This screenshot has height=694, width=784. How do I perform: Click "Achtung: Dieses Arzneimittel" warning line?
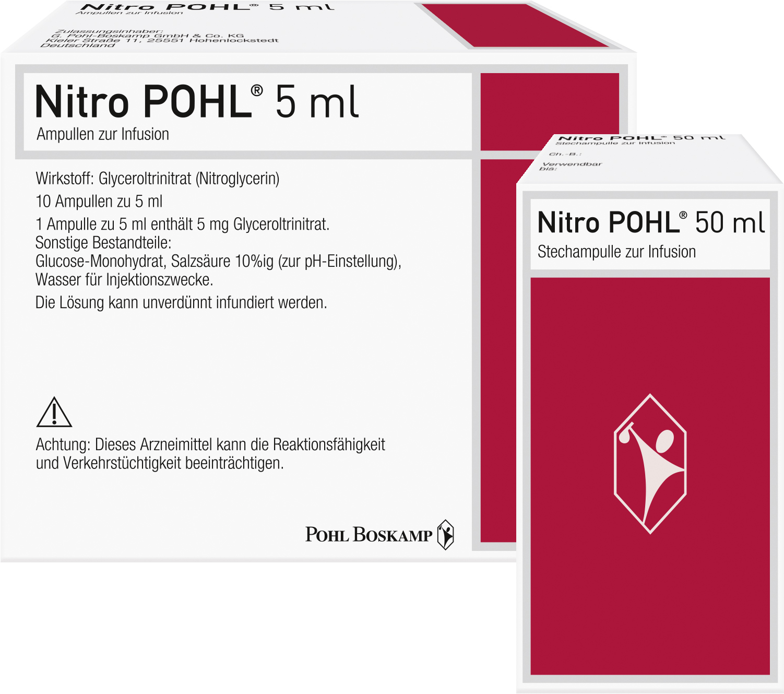(x=210, y=444)
